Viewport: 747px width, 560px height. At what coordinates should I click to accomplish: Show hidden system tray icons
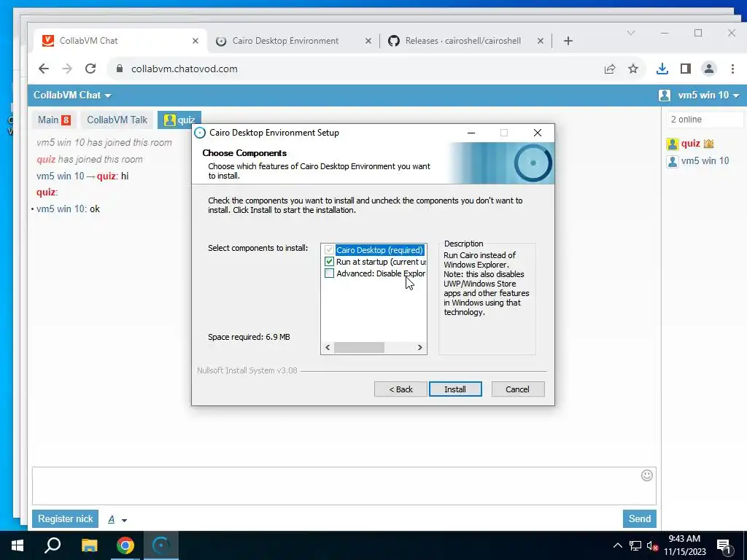tap(617, 545)
